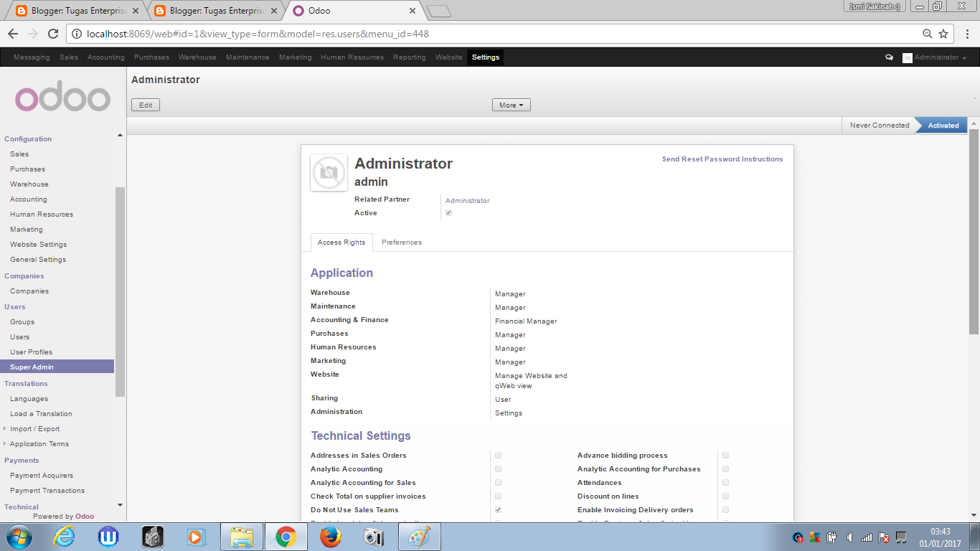Click the zoom magnifier icon in address bar
The width and height of the screenshot is (980, 551).
(928, 34)
